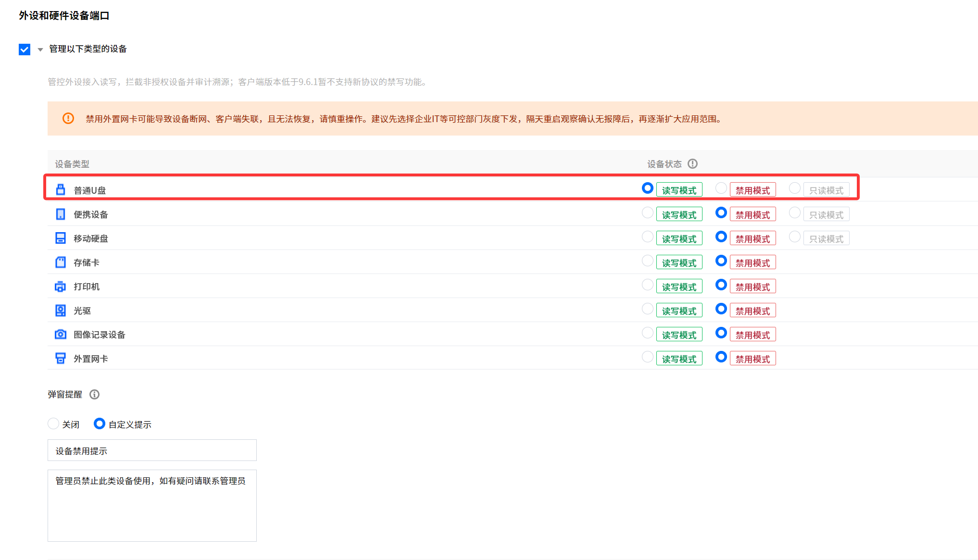This screenshot has width=978, height=560.
Task: Click the info icon beside 弹窗提醒
Action: 95,395
